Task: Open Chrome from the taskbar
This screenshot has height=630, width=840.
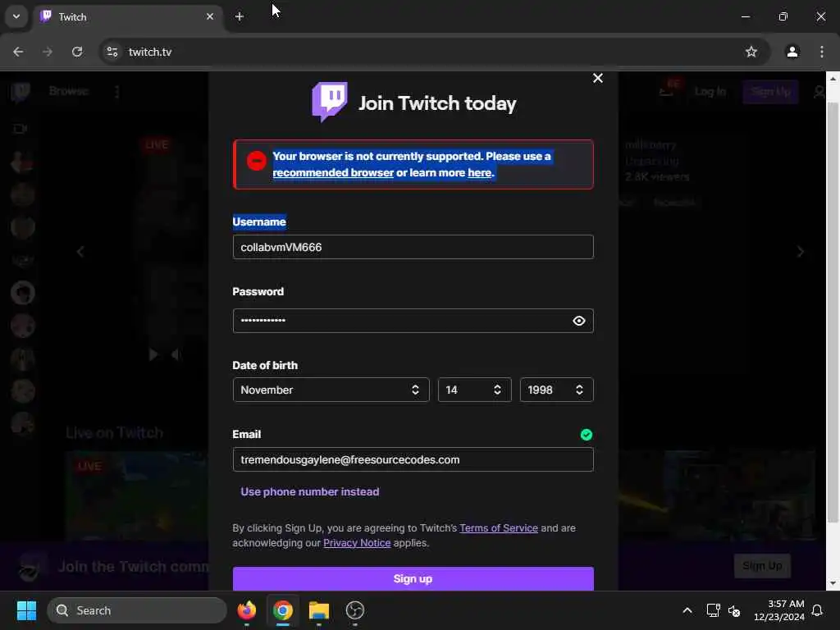Action: tap(283, 610)
